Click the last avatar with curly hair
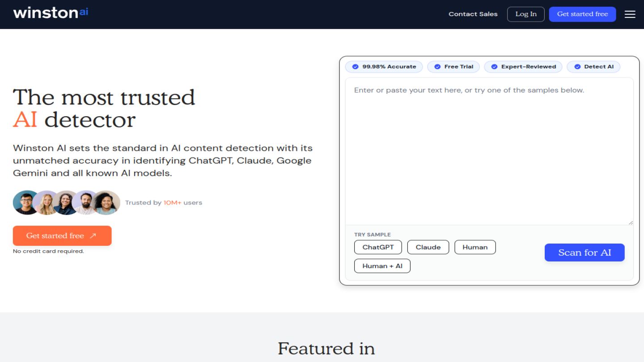644x362 pixels. (x=106, y=202)
